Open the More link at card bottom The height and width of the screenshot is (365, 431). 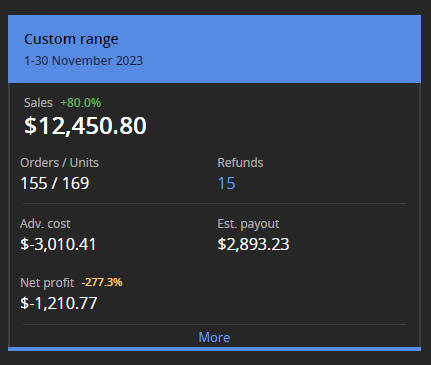point(214,337)
